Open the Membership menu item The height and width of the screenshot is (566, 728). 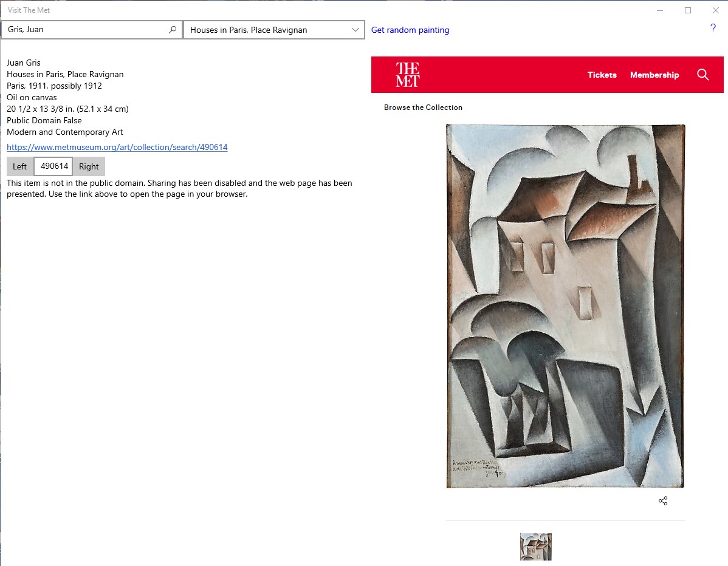(x=654, y=75)
